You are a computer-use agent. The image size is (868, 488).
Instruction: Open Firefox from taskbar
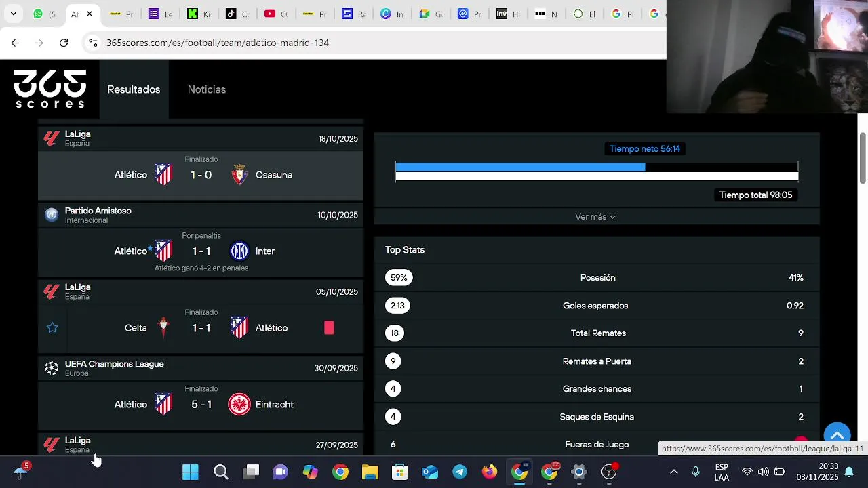(490, 472)
